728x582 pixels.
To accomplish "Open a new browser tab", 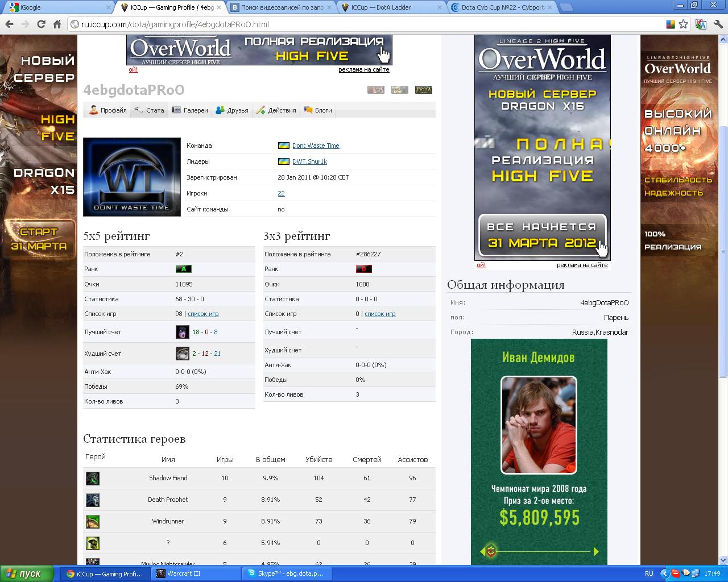I will pos(566,8).
